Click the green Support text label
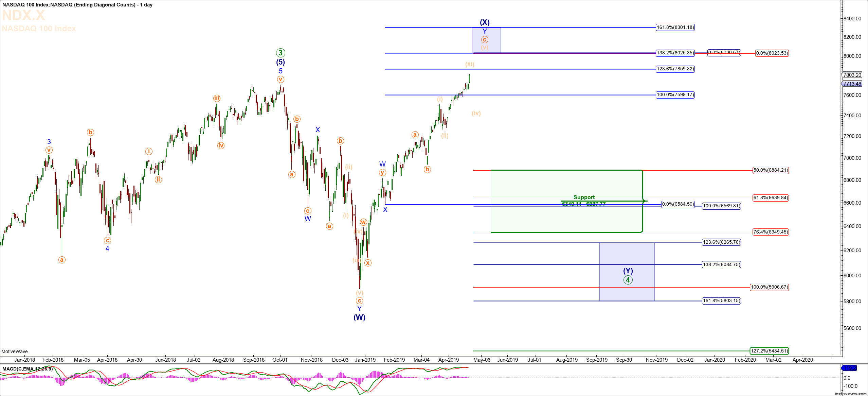Image resolution: width=868 pixels, height=396 pixels. point(584,197)
